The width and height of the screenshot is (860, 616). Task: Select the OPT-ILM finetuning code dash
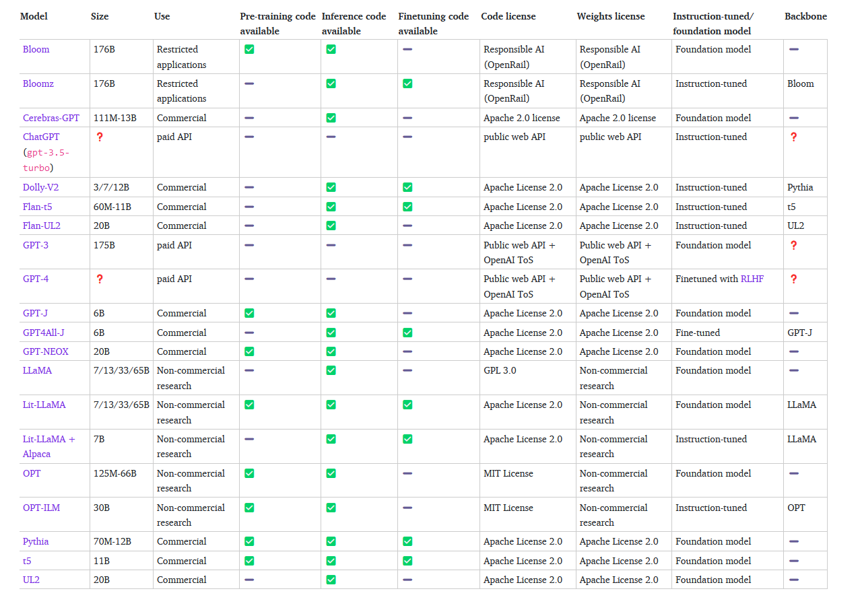tap(407, 508)
